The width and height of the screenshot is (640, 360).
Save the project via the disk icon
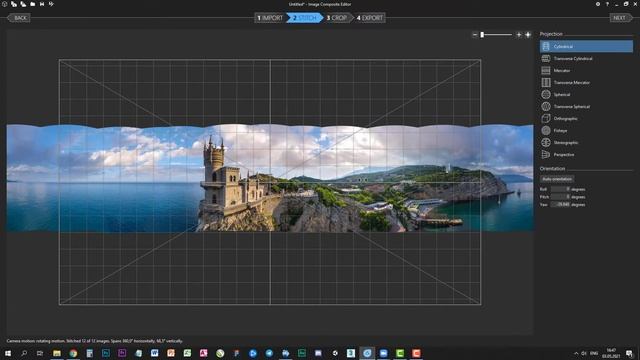pos(42,4)
